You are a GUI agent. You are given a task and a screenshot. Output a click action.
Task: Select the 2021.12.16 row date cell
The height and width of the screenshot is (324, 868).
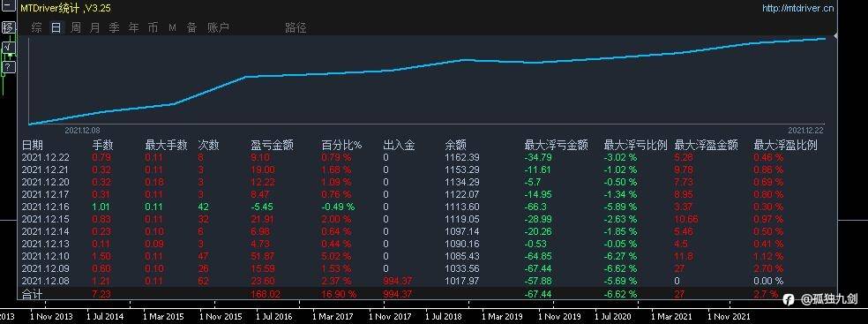pyautogui.click(x=45, y=207)
